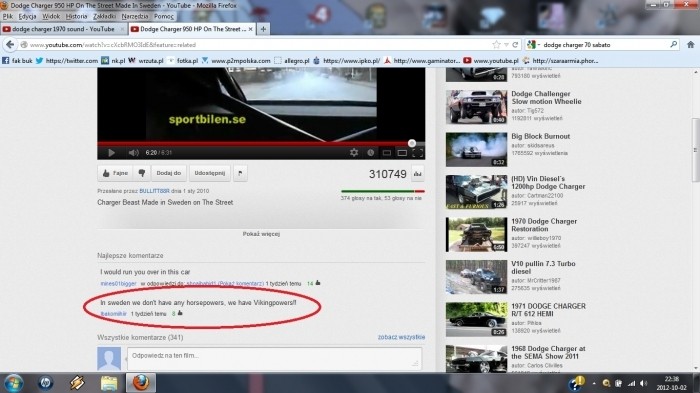The height and width of the screenshot is (393, 700).
Task: Dislike the video with thumbs-down button
Action: coord(142,173)
